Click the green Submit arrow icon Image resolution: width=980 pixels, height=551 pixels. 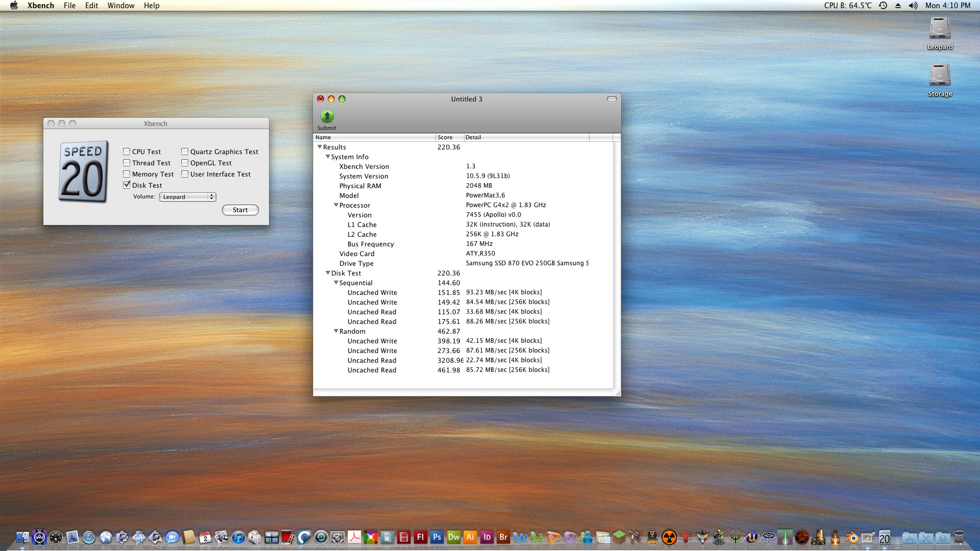[x=327, y=116]
